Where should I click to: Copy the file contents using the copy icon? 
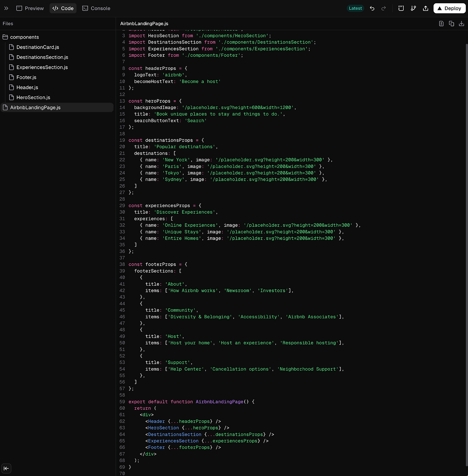[452, 23]
